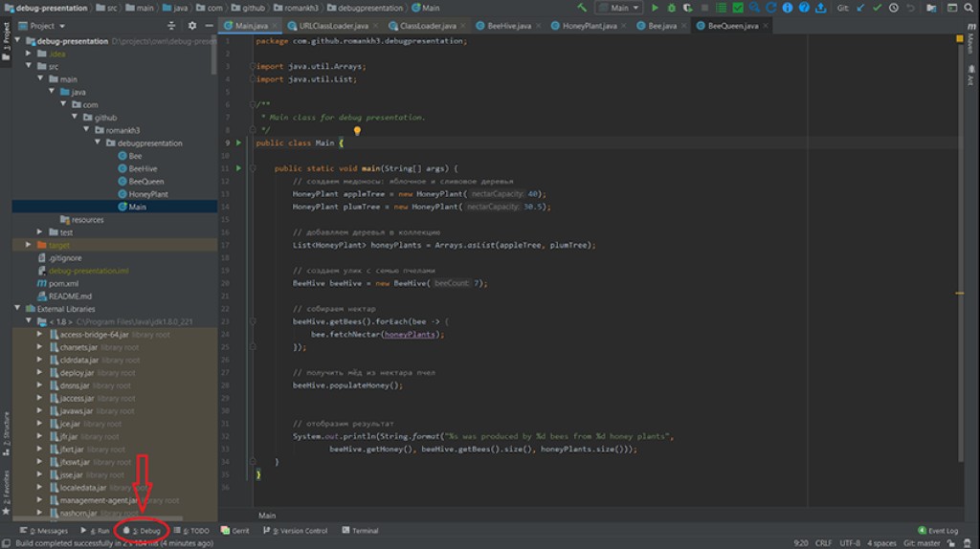The image size is (980, 549).
Task: Open Gerrit tool window
Action: (x=235, y=531)
